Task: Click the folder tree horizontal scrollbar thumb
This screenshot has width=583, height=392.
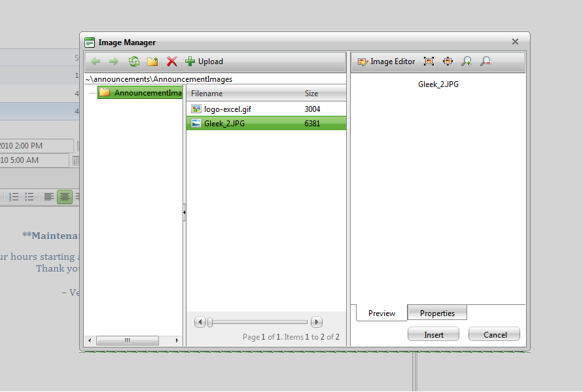Action: click(x=128, y=340)
